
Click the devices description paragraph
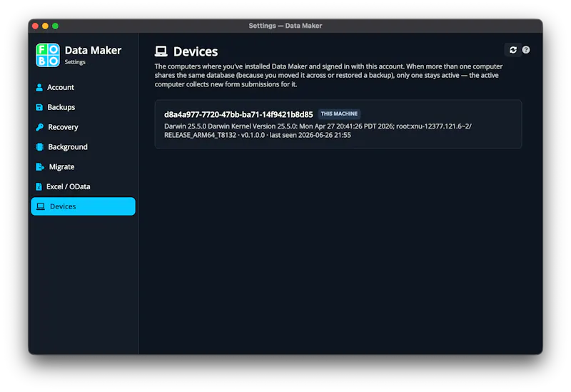pos(328,76)
